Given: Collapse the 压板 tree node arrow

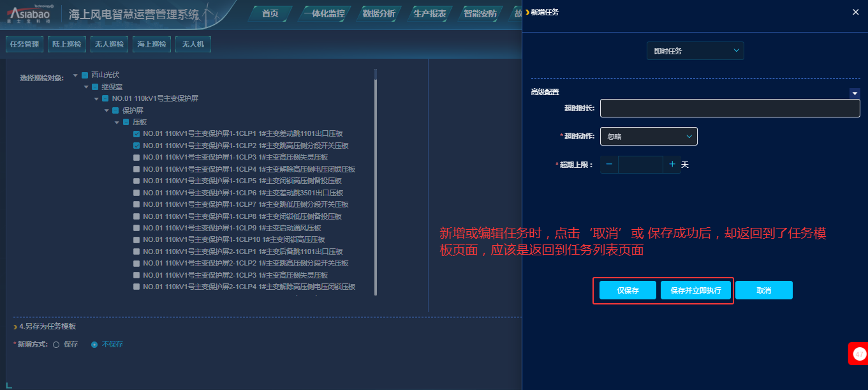Looking at the screenshot, I should [x=117, y=122].
